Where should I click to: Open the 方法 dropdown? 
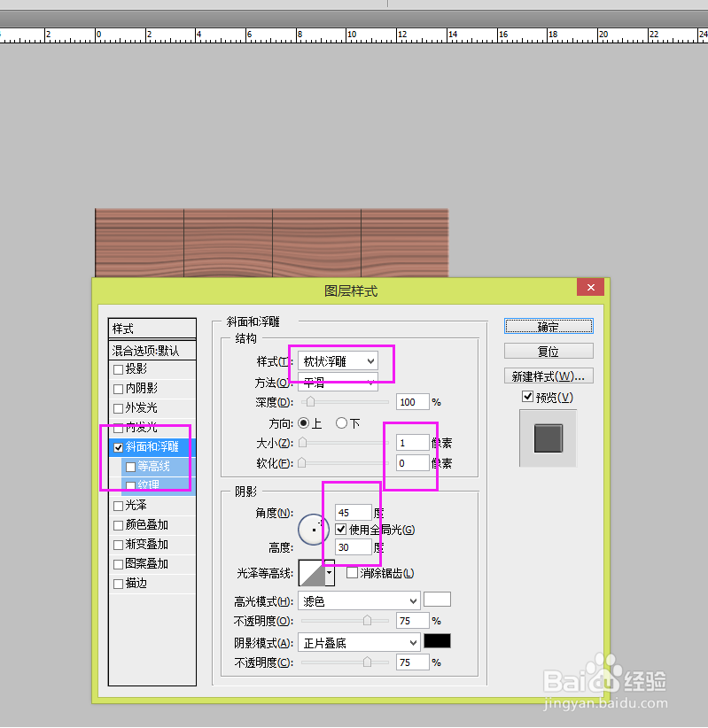338,383
